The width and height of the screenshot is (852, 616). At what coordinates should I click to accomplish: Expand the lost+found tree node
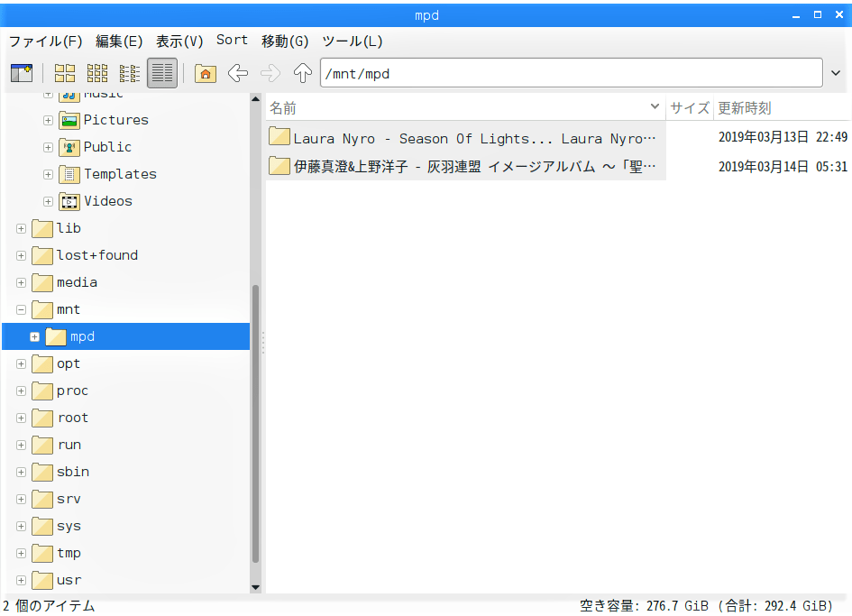click(x=22, y=255)
